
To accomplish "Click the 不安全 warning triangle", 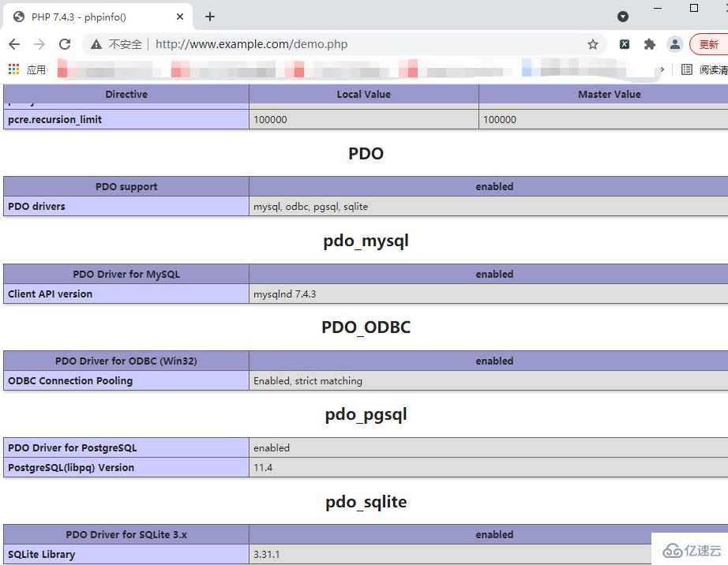I will [95, 44].
